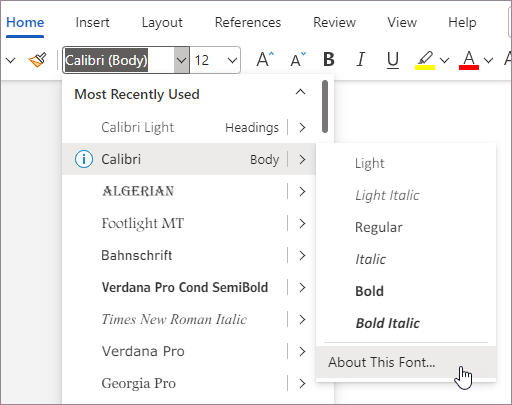512x405 pixels.
Task: Expand Times New Roman Italic submenu arrow
Action: click(x=302, y=319)
